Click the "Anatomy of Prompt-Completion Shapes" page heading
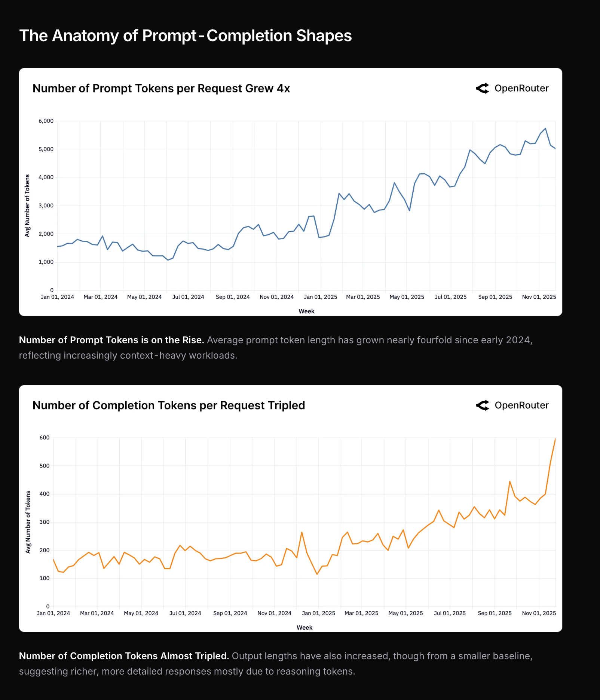The image size is (600, 700). pos(185,36)
